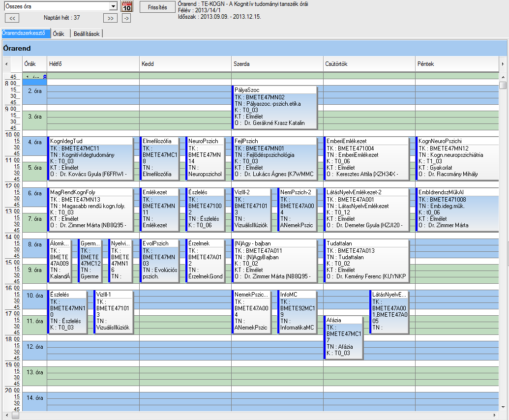Select the KognNeuroPszichi class block
This screenshot has height=420, width=509.
(457, 158)
